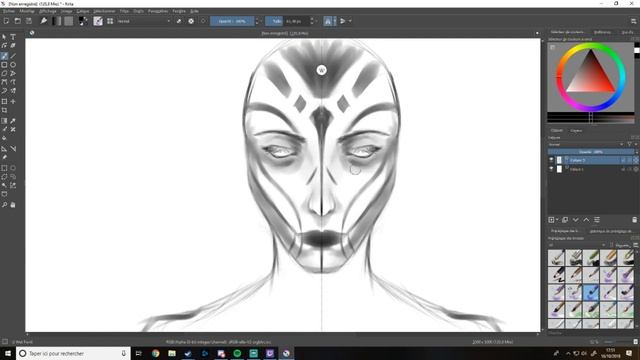Open the brush preset tag dropdown
Screen dimensions: 640x360
pos(576,245)
